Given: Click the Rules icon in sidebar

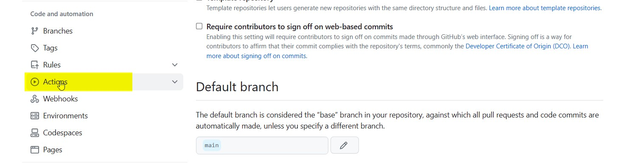Looking at the screenshot, I should tap(35, 65).
